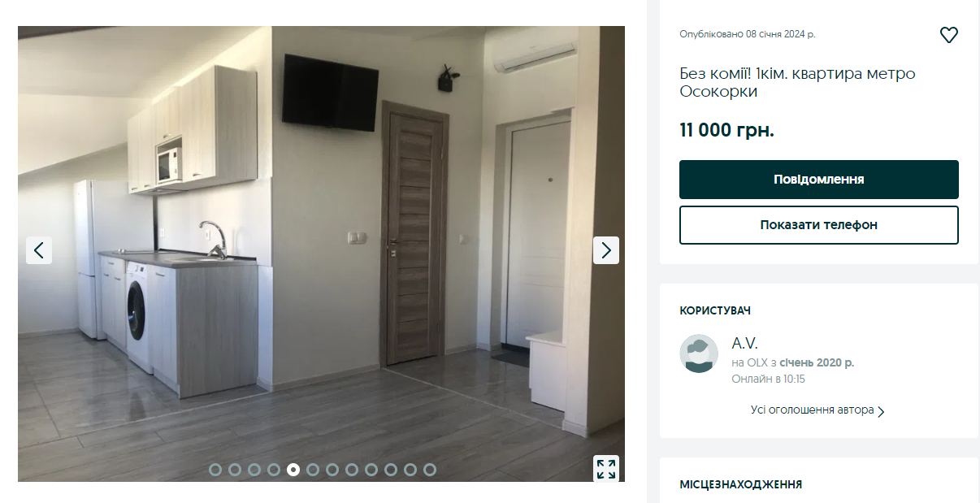This screenshot has width=980, height=503.
Task: Add listing to favorites with heart icon
Action: pos(948,35)
